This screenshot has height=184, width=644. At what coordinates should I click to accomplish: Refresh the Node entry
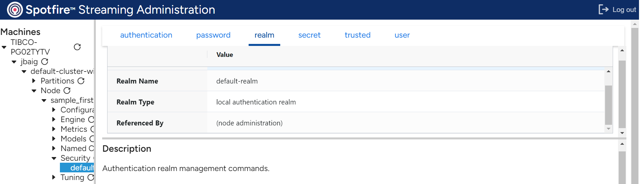[67, 91]
